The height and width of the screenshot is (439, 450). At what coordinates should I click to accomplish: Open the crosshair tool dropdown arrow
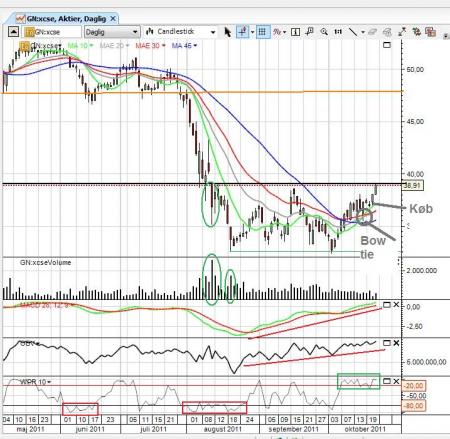click(x=252, y=32)
